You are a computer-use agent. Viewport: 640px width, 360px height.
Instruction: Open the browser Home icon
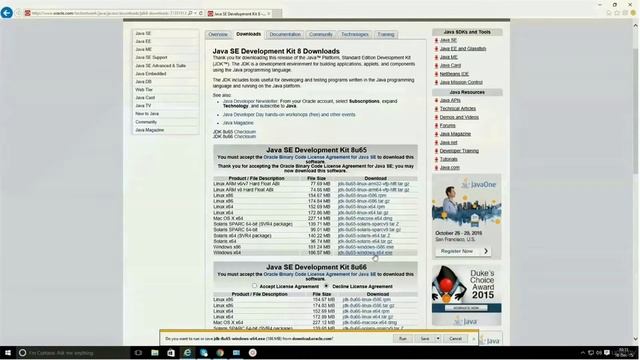coord(609,13)
